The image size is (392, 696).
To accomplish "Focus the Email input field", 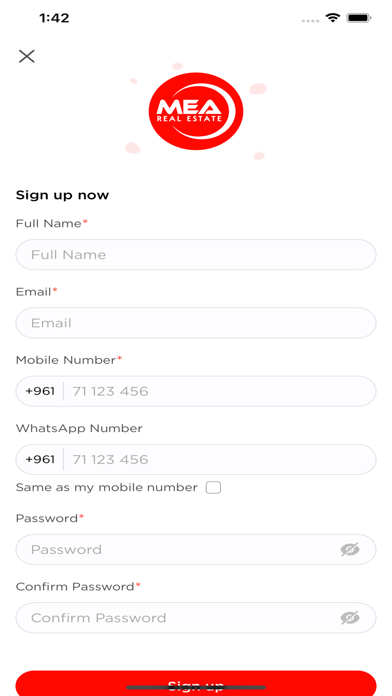I will [x=196, y=323].
